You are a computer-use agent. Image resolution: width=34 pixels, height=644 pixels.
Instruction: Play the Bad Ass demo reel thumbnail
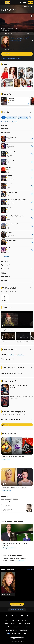click(8, 336)
